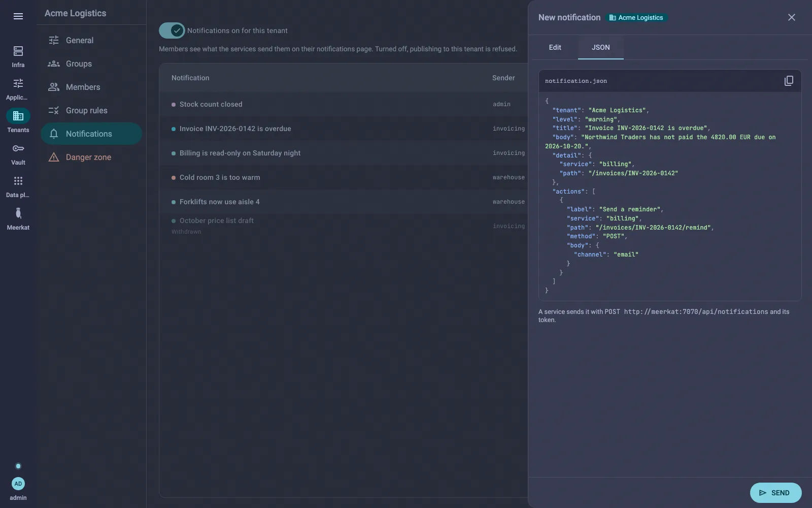Open Group rules in sidebar
The height and width of the screenshot is (508, 812).
point(91,110)
